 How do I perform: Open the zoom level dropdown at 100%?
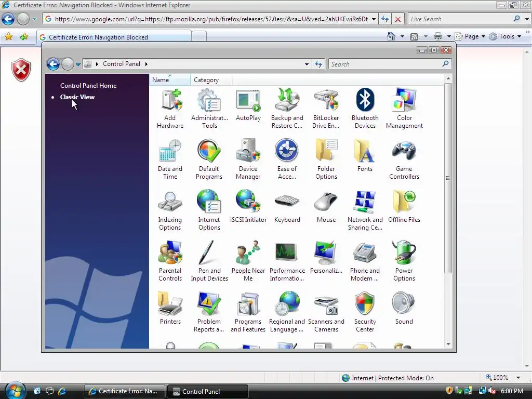click(x=518, y=378)
